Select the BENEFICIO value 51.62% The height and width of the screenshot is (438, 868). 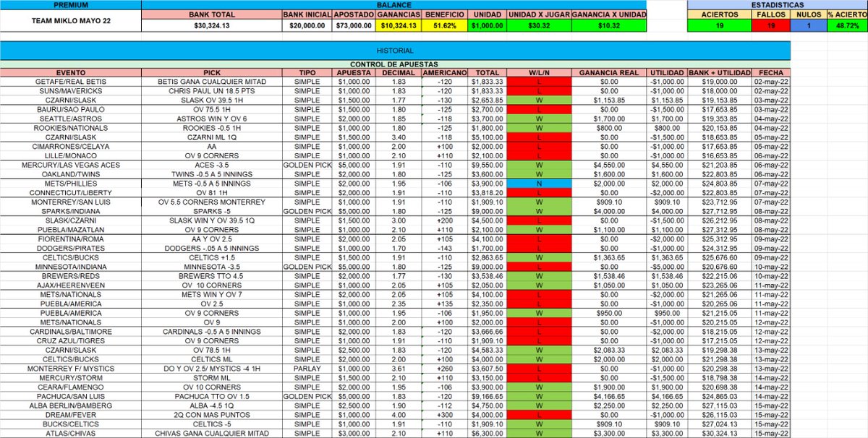click(444, 25)
